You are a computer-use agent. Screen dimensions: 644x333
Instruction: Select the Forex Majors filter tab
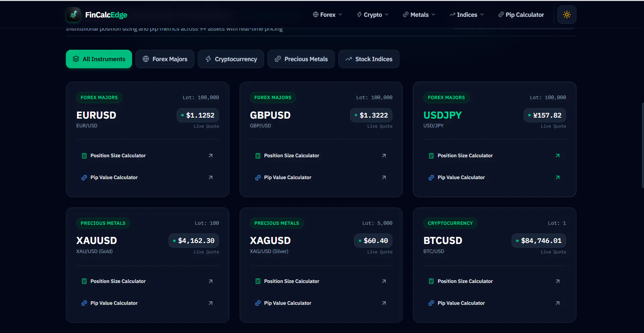(165, 59)
